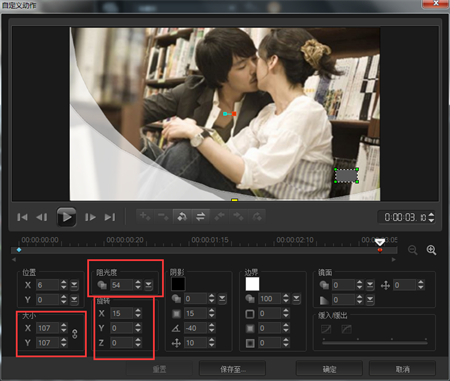Confirm with the 确定 button
450x381 pixels.
pyautogui.click(x=329, y=369)
